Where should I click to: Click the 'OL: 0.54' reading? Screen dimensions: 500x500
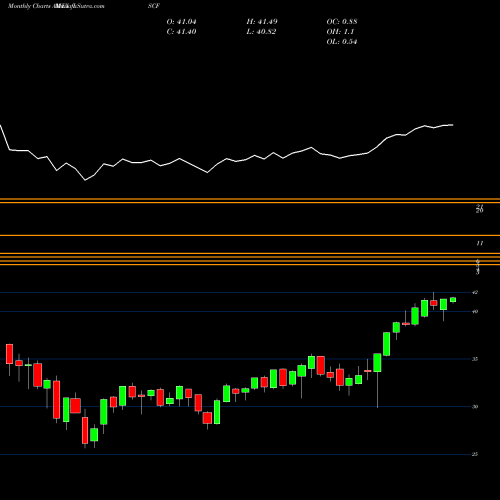pyautogui.click(x=342, y=42)
